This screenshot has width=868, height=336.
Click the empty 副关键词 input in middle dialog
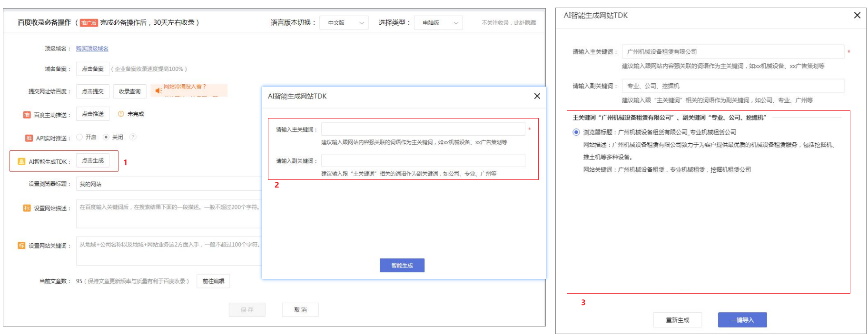(x=423, y=160)
